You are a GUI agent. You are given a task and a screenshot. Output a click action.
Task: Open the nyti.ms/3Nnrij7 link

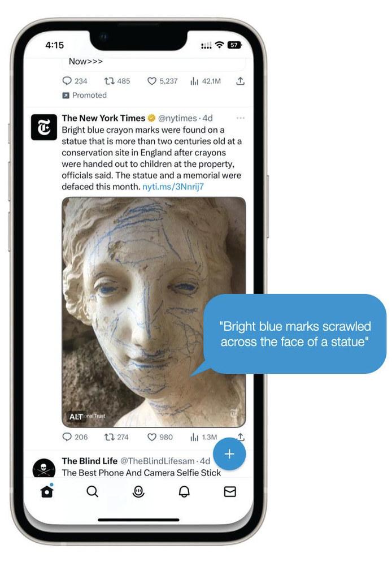coord(173,187)
